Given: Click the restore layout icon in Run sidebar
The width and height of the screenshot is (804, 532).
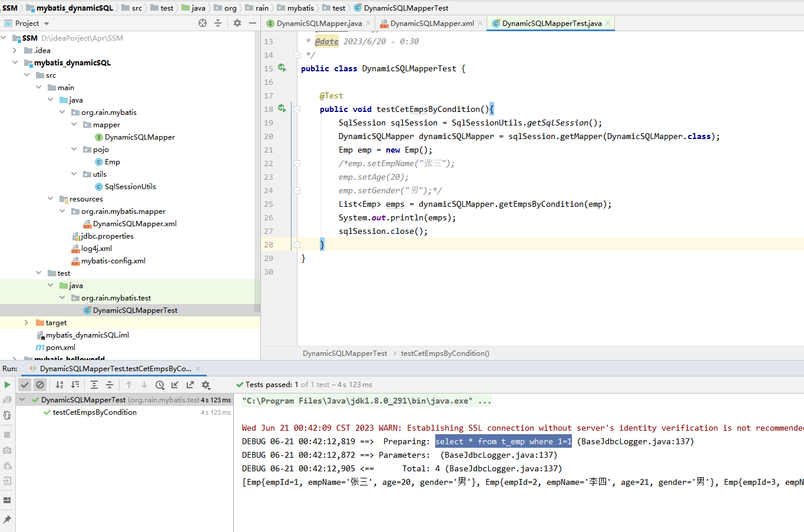Looking at the screenshot, I should pyautogui.click(x=7, y=500).
